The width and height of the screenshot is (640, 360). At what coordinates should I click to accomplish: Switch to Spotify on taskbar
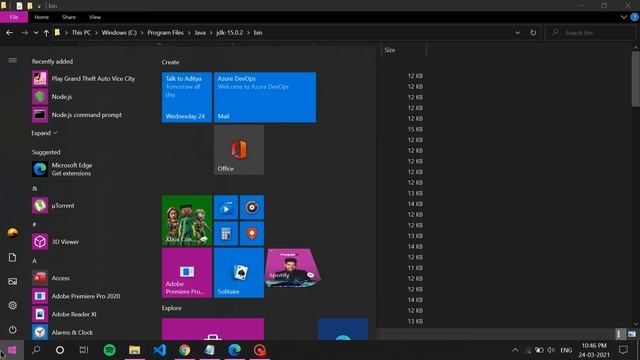[109, 350]
